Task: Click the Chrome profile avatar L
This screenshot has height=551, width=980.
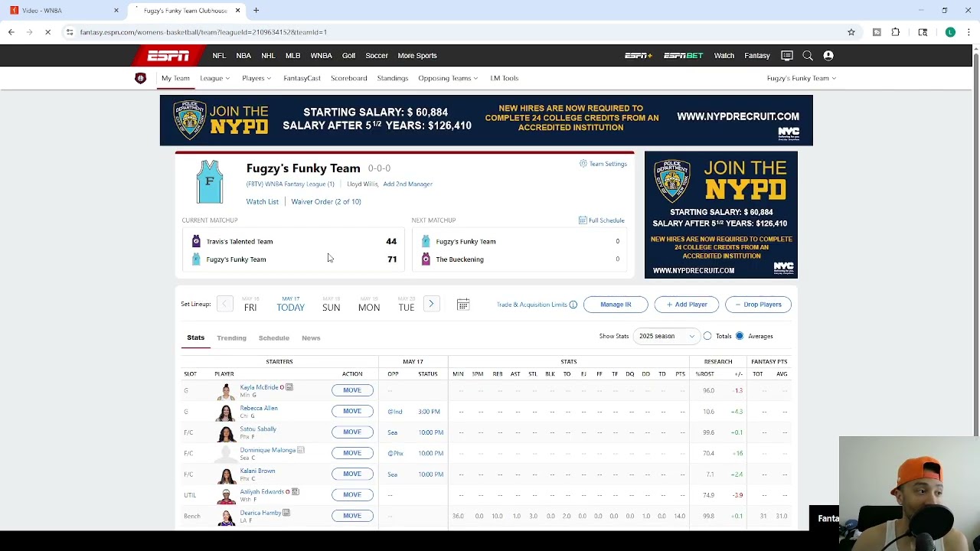Action: coord(950,32)
